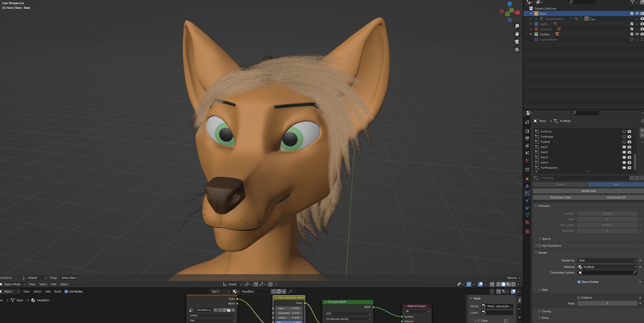This screenshot has height=323, width=644.
Task: Open the Render properties tab
Action: (x=527, y=131)
